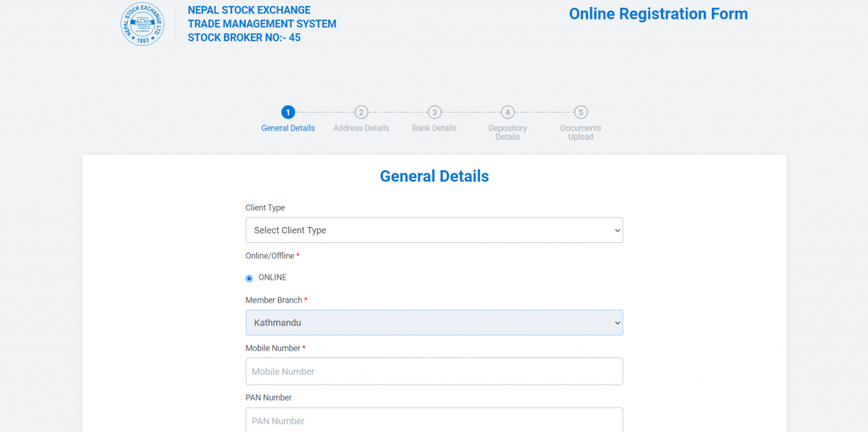This screenshot has height=432, width=868.
Task: Click the Online Registration Form heading
Action: point(658,14)
